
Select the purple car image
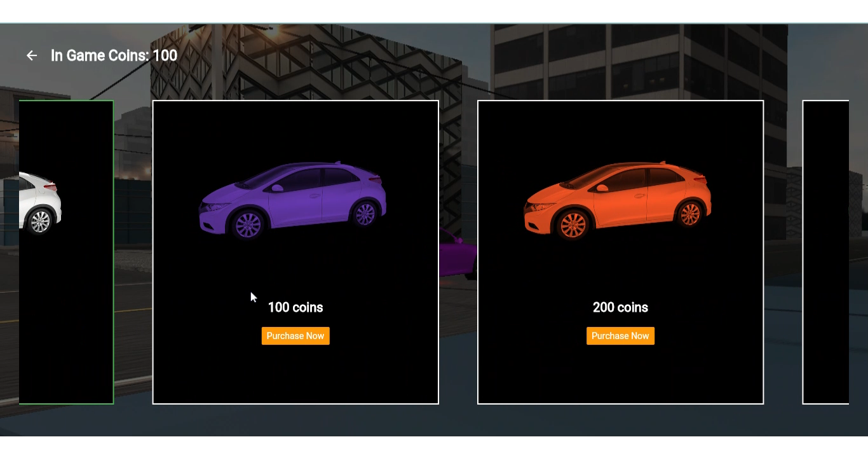[x=292, y=200]
